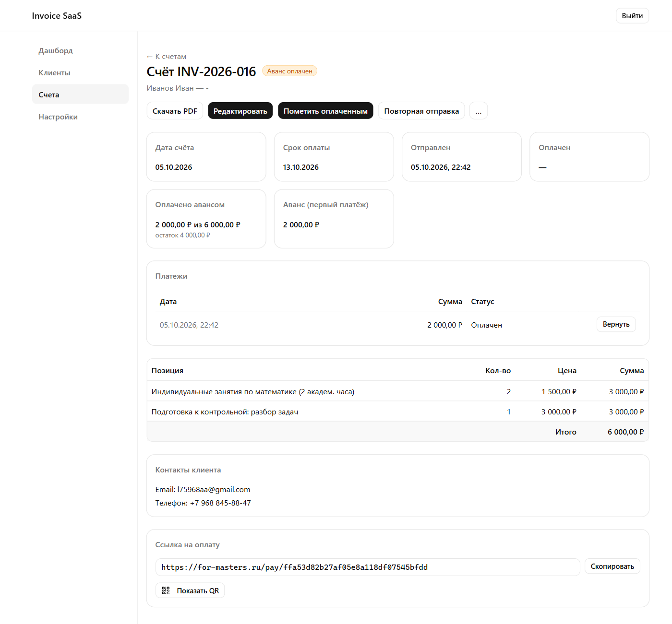Click the Итого total 6 000,00 ₽
This screenshot has width=672, height=624.
(x=626, y=432)
